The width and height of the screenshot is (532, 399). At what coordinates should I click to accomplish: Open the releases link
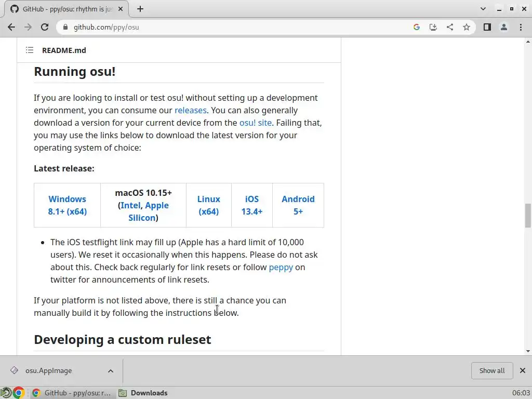pos(190,110)
